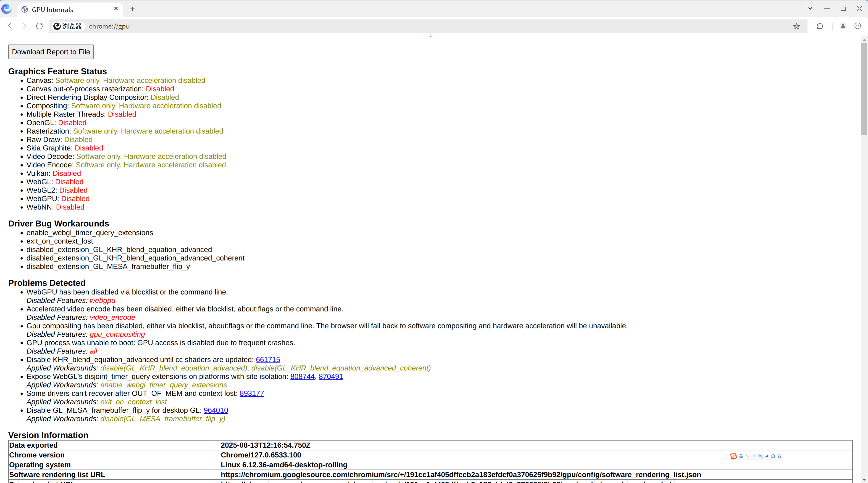Viewport: 868px width, 483px height.
Task: Open the user profile icon
Action: click(x=843, y=26)
